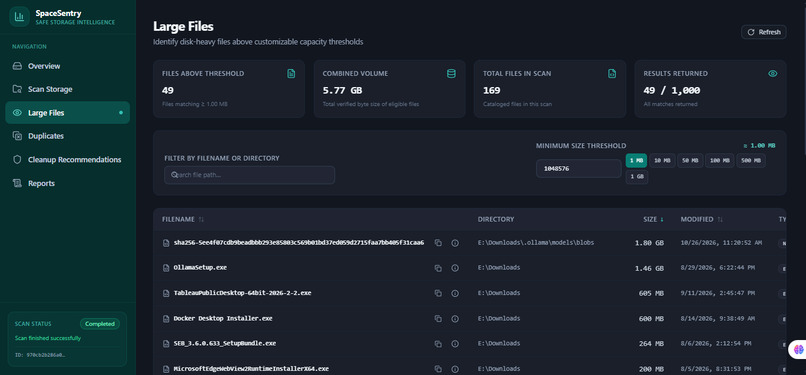The height and width of the screenshot is (375, 806).
Task: Select the 50 MB threshold preset
Action: (690, 161)
